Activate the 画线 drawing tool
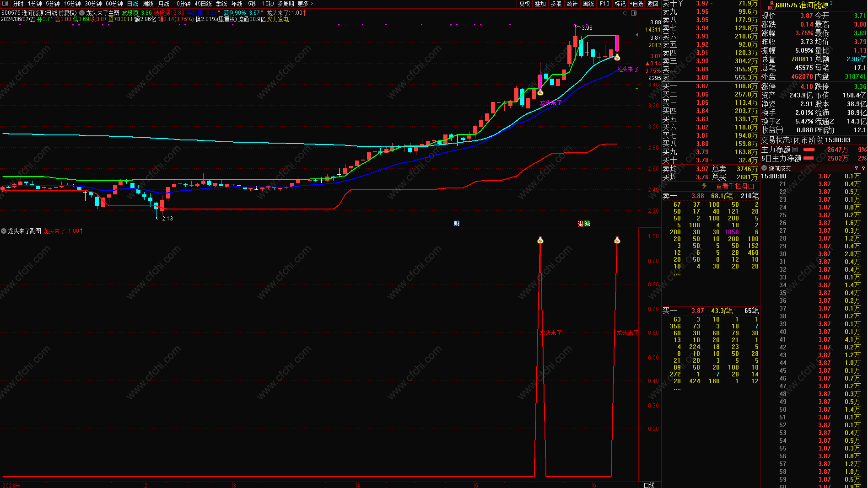 (588, 4)
